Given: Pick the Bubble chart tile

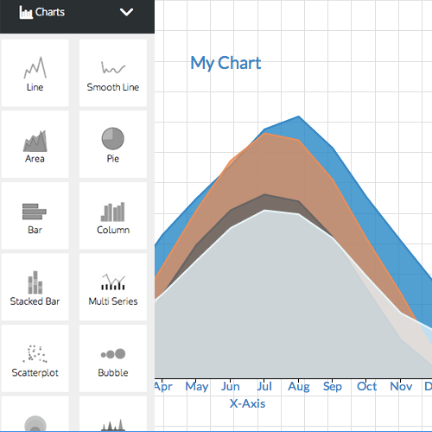Looking at the screenshot, I should click(113, 358).
